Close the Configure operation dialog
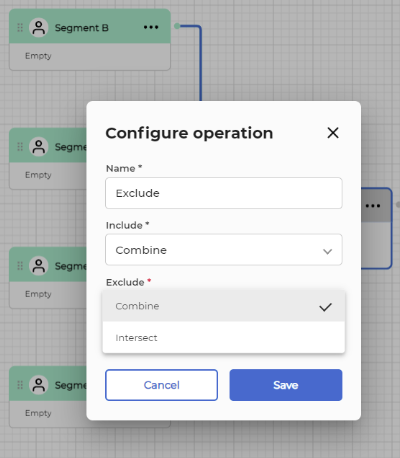The height and width of the screenshot is (458, 400). [333, 133]
